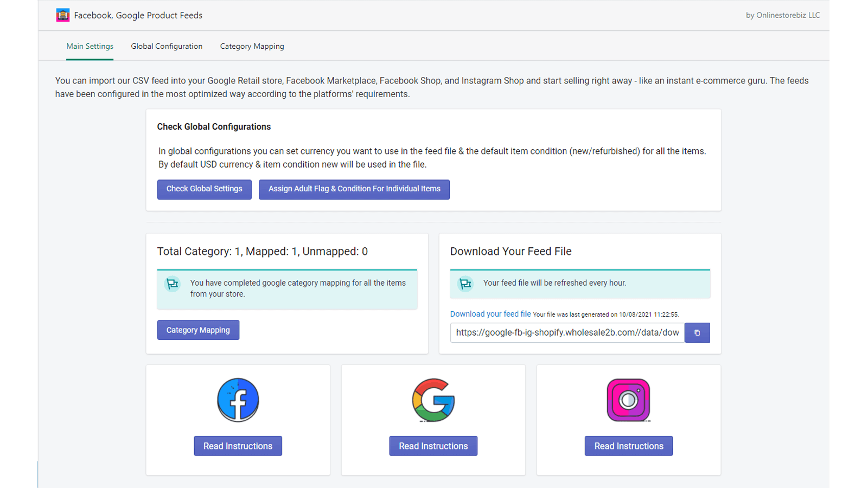
Task: Click the Instagram logo icon
Action: 628,400
